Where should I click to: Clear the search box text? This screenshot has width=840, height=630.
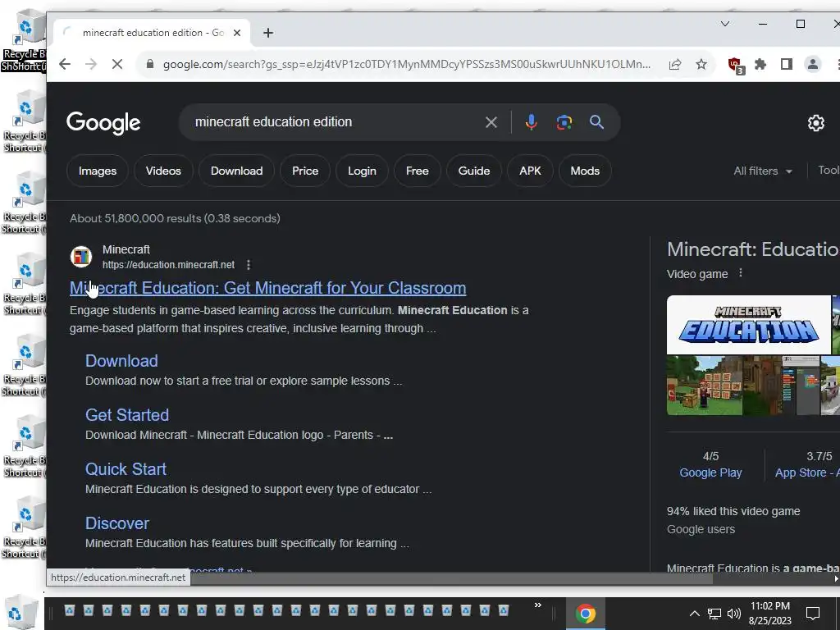491,122
